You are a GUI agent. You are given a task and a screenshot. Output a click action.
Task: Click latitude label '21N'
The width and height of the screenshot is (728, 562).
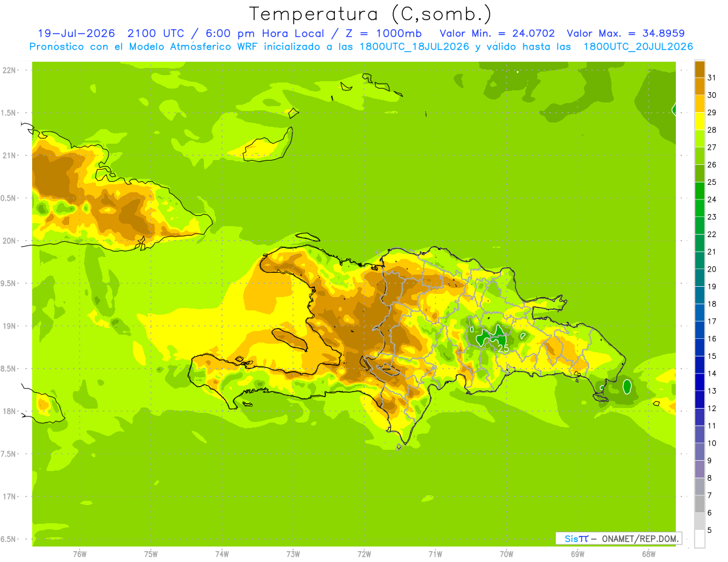click(10, 155)
